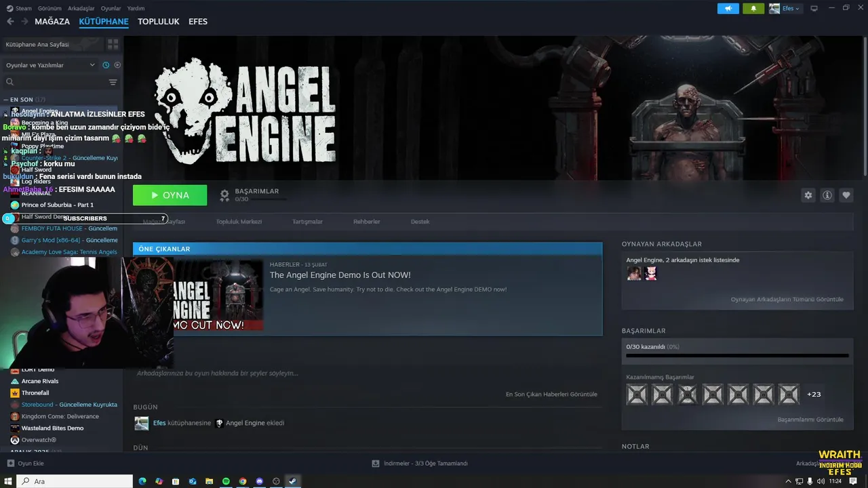Click the achievements trophy icon beside Başarımlar
Viewport: 868px width, 488px height.
224,196
